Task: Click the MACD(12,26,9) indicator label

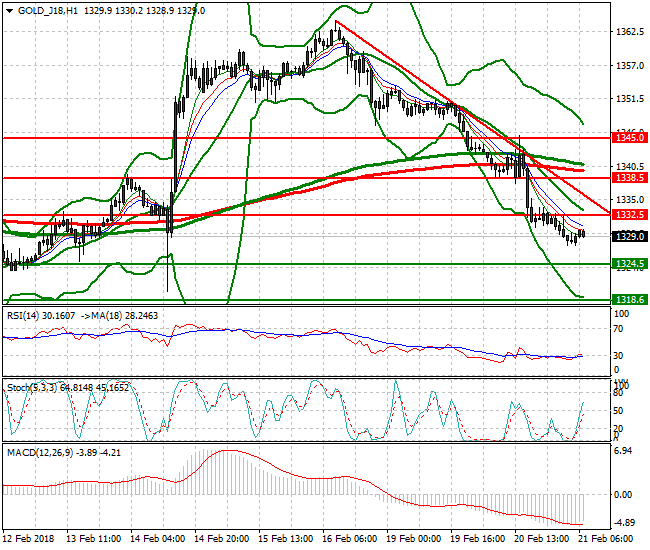Action: pos(40,453)
